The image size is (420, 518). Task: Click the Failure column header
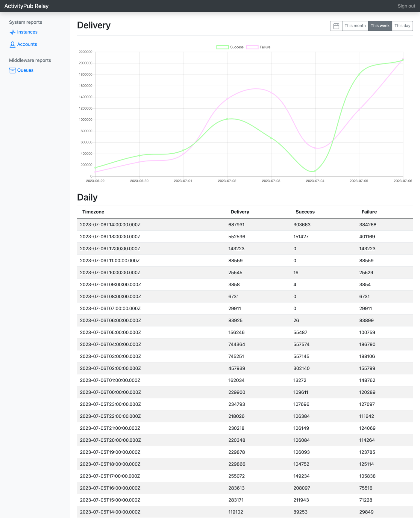369,212
